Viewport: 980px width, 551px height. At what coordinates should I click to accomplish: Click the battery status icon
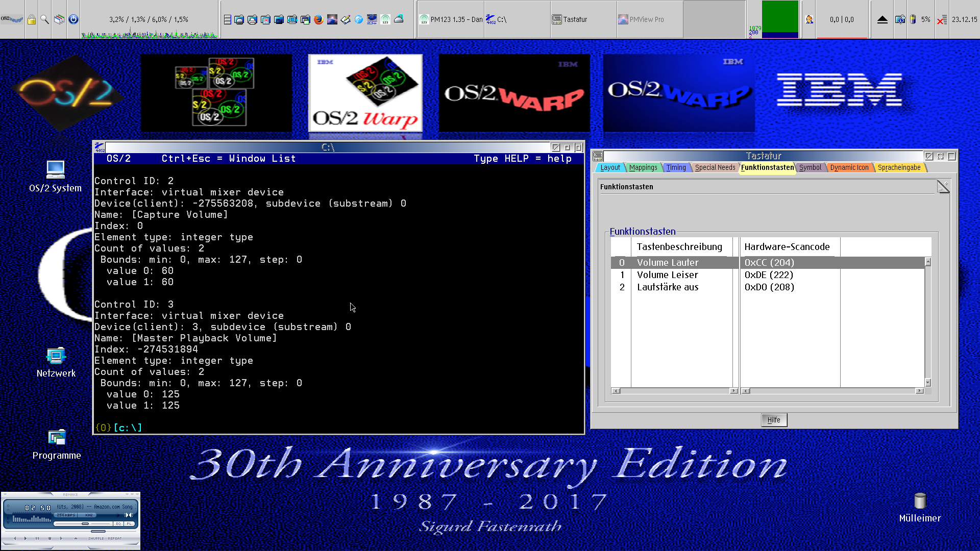point(913,19)
